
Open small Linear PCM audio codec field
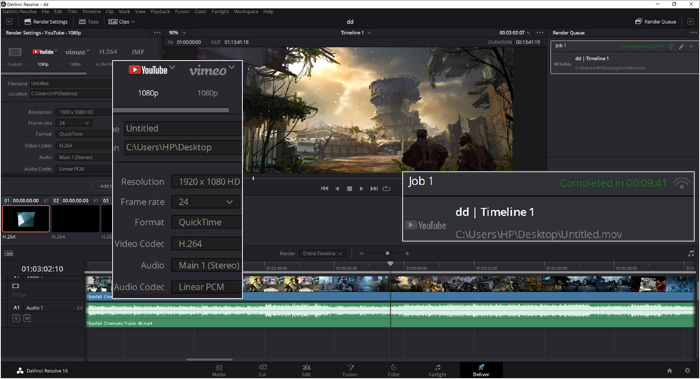83,169
